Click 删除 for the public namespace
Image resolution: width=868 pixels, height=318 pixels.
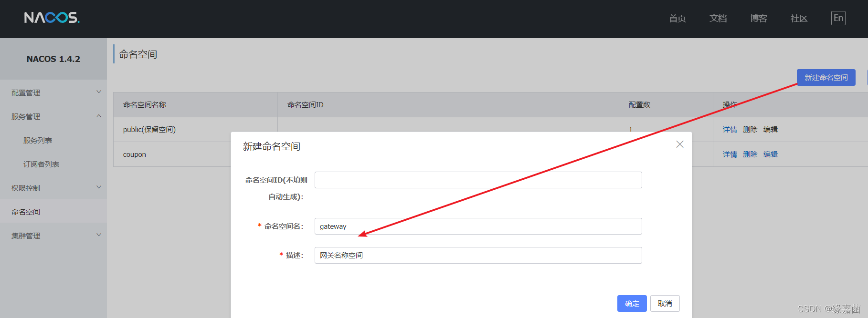(750, 130)
